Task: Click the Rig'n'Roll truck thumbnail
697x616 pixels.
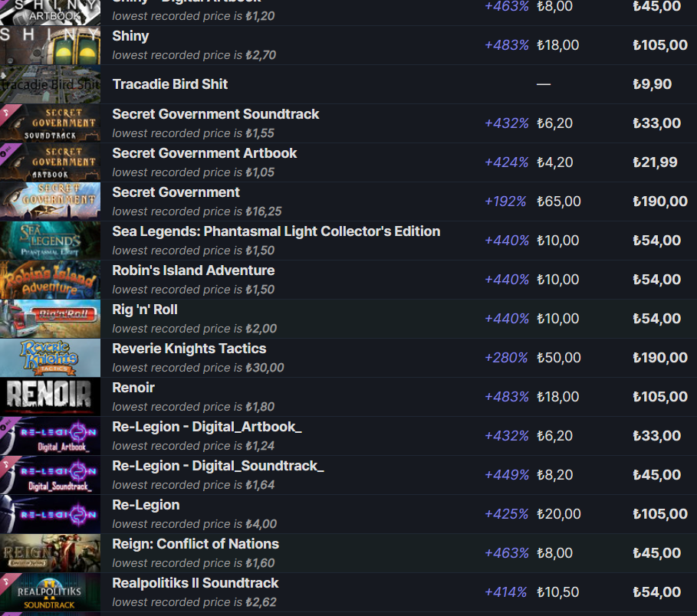Action: (51, 319)
